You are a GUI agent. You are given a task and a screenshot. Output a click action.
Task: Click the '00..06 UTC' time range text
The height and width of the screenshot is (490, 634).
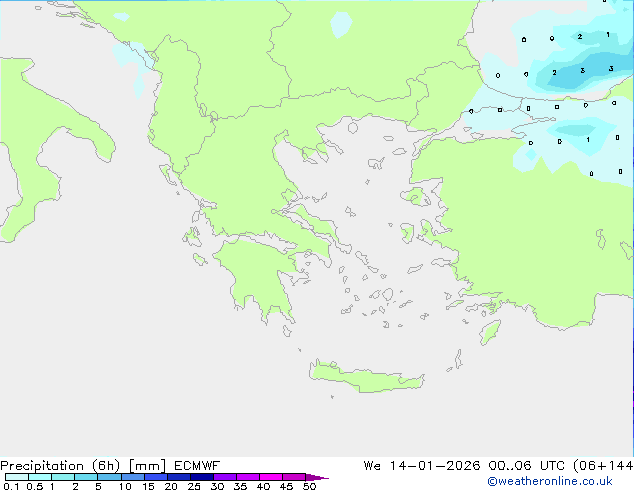click(528, 466)
